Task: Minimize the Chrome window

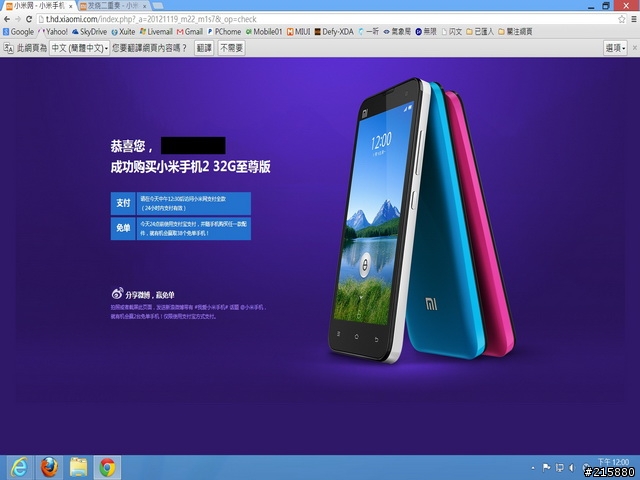Action: [x=591, y=6]
